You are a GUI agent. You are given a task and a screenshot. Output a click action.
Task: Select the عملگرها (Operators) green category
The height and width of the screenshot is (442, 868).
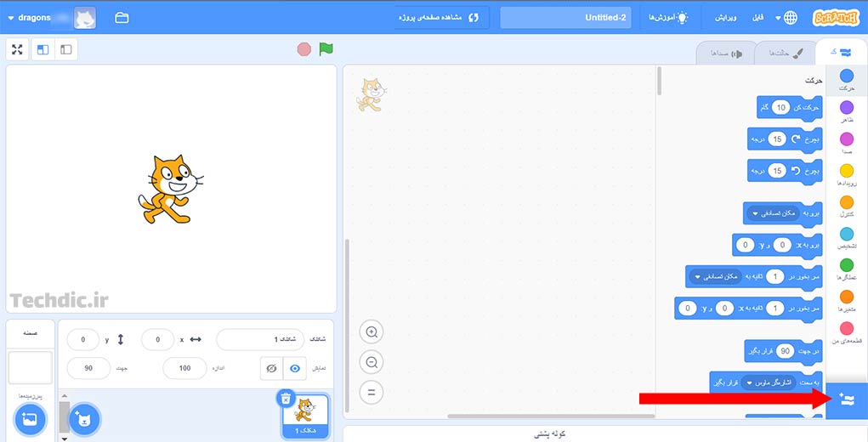pyautogui.click(x=847, y=269)
